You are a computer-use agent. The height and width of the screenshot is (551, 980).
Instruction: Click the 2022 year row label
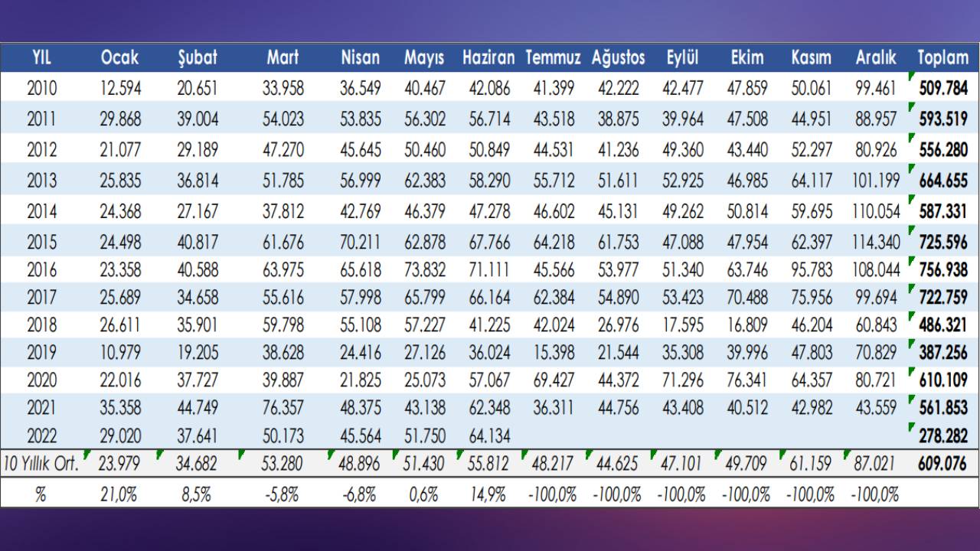click(41, 436)
